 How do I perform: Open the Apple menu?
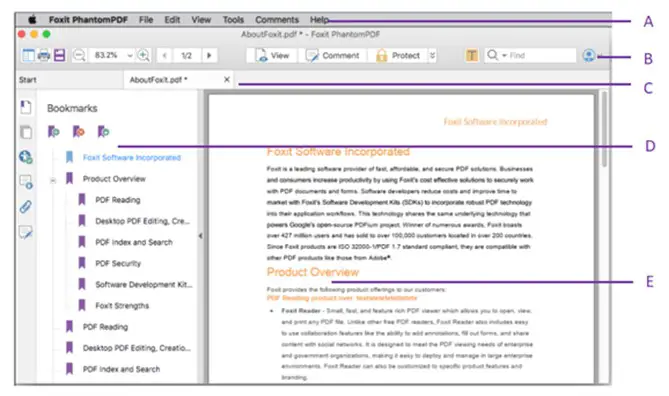[x=32, y=20]
